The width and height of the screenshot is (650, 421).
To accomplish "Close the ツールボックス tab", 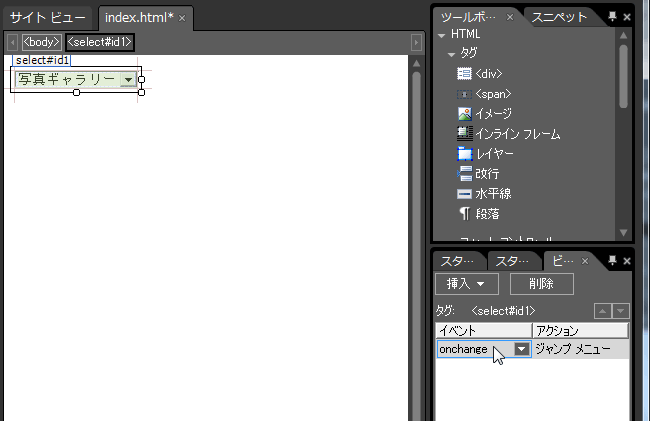I will point(510,17).
